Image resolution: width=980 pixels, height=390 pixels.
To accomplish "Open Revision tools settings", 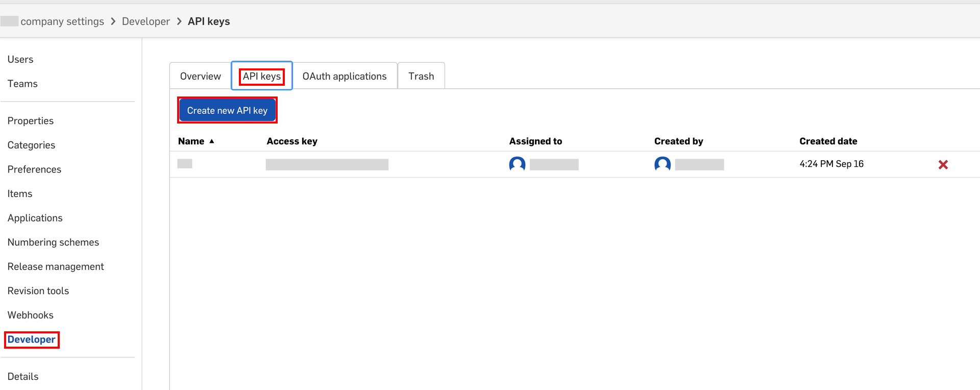I will click(x=38, y=291).
